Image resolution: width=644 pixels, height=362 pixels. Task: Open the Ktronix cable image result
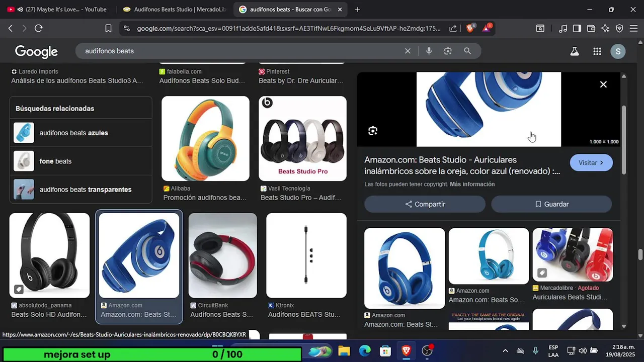coord(306,255)
